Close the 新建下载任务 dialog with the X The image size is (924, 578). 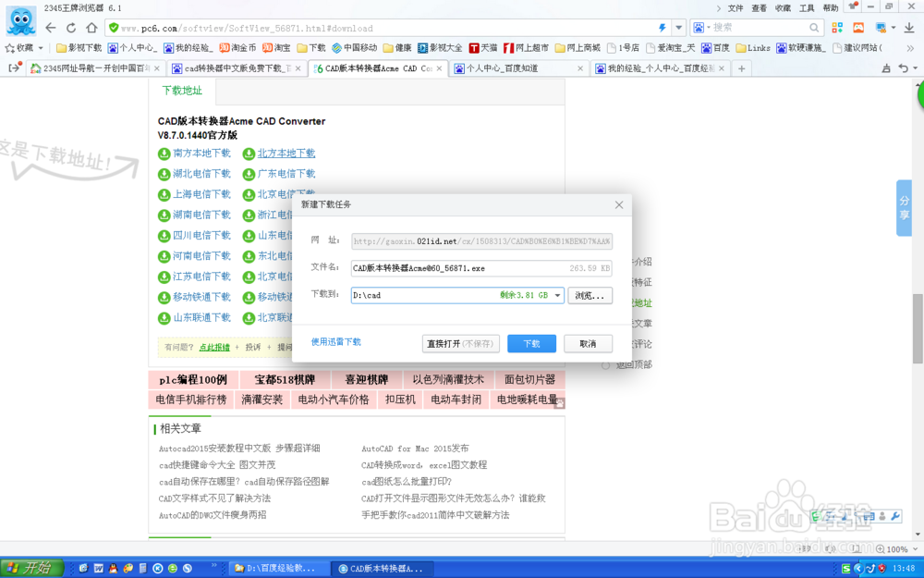coord(619,204)
